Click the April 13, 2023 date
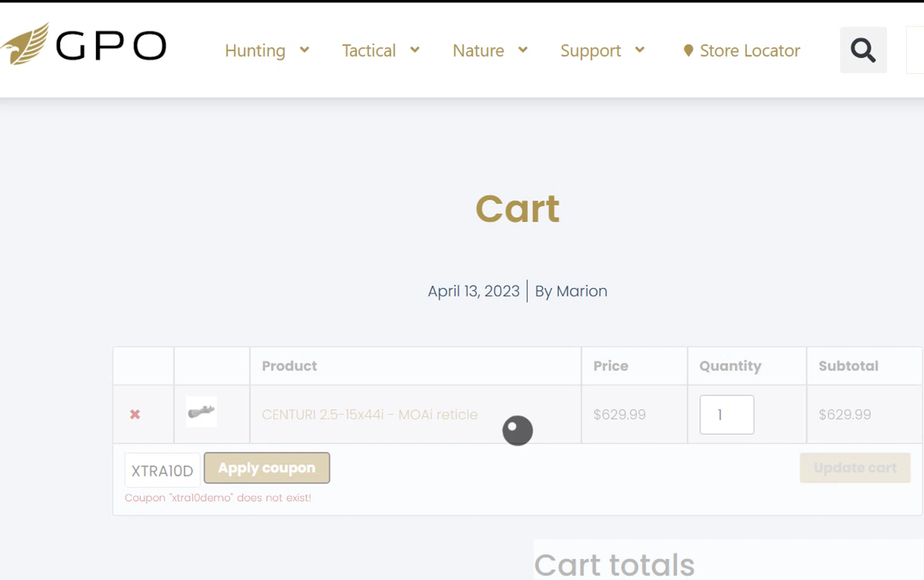Viewport: 924px width, 580px height. 474,291
